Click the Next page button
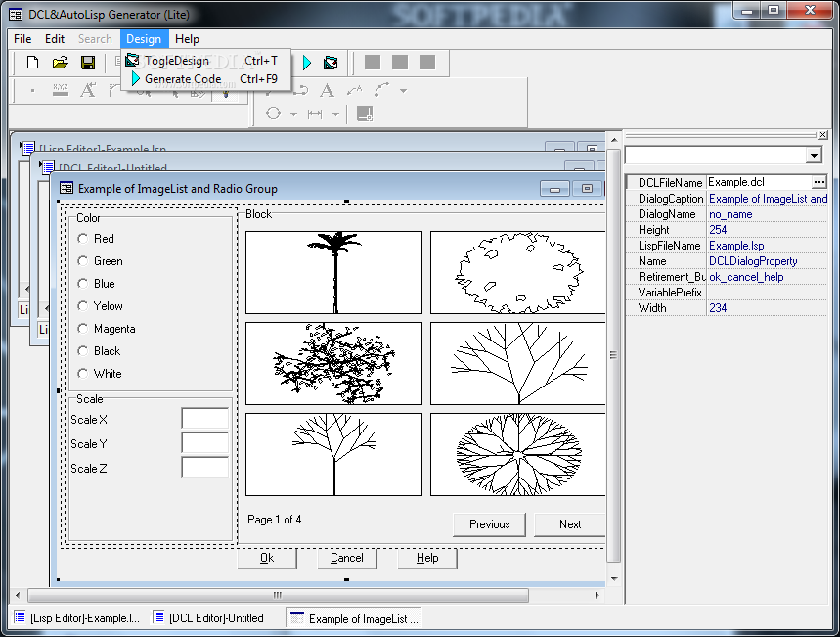This screenshot has width=840, height=637. 570,524
